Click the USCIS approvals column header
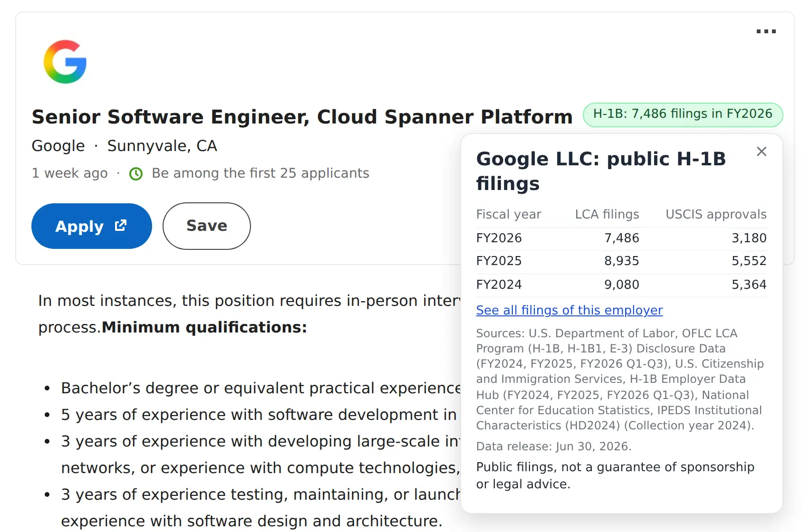810x532 pixels. tap(716, 214)
